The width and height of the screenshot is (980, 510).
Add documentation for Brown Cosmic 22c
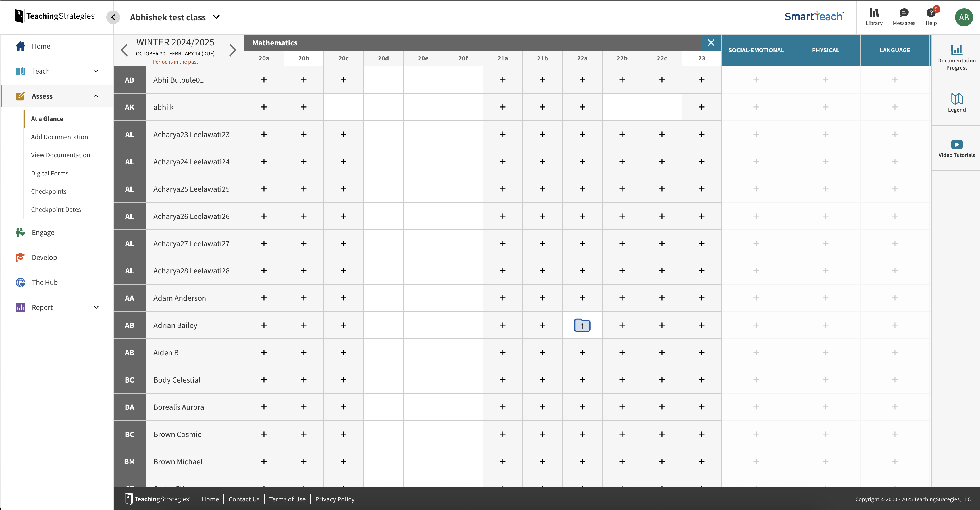coord(662,434)
